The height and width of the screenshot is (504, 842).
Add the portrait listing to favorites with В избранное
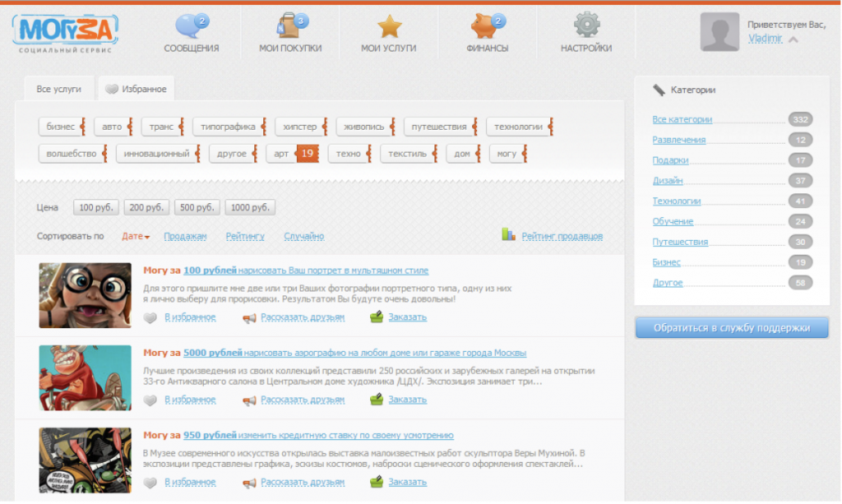click(x=190, y=317)
